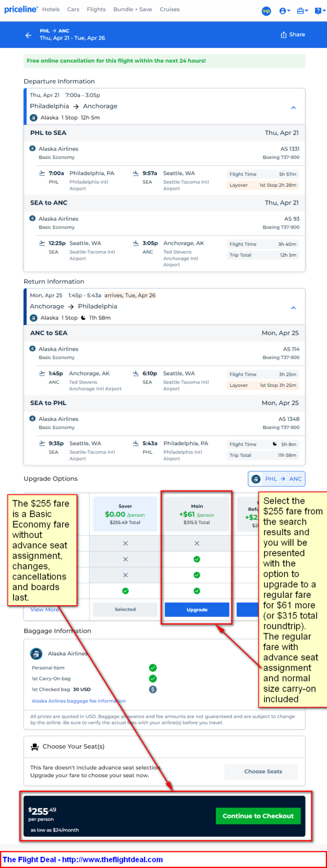Open the account profile dropdown
Screen dimensions: 327x868
(285, 11)
